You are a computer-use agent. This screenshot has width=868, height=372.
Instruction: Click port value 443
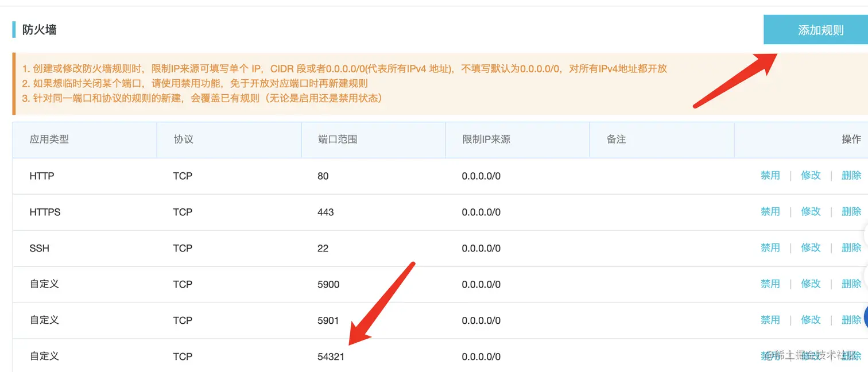pos(325,212)
